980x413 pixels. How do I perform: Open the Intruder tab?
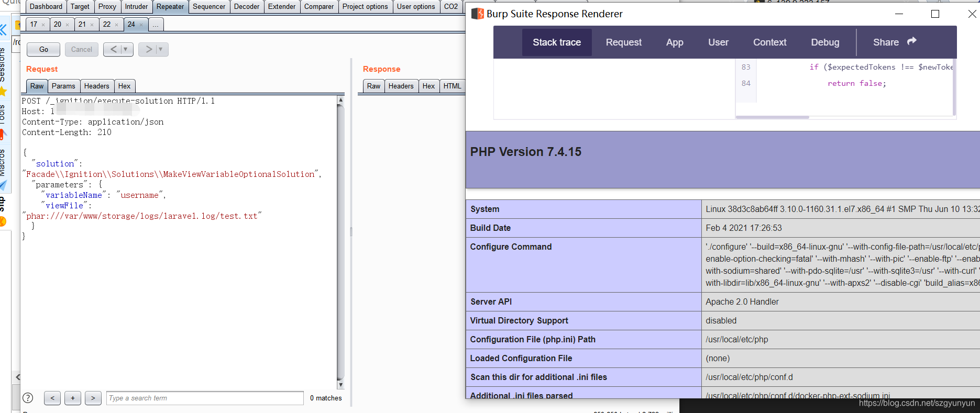tap(136, 7)
